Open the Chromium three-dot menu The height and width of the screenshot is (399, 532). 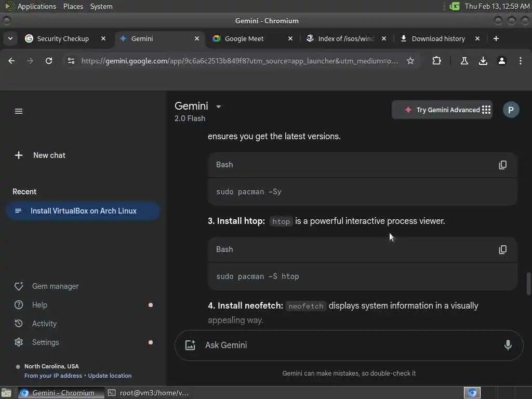click(x=521, y=61)
